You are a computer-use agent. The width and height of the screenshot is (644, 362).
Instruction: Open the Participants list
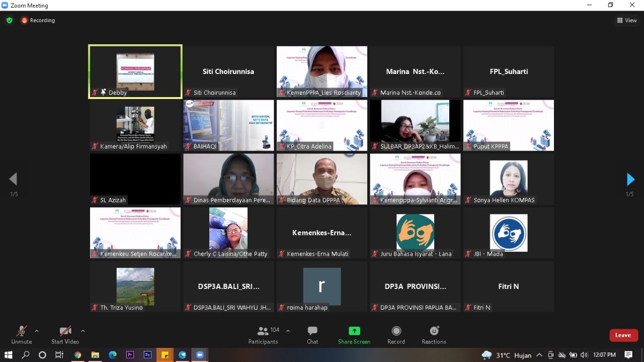pos(263,335)
